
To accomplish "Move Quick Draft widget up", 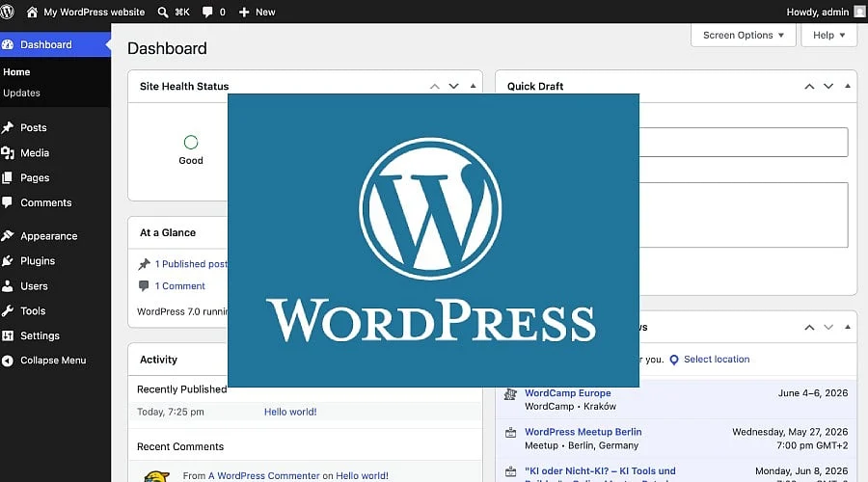I will 809,87.
